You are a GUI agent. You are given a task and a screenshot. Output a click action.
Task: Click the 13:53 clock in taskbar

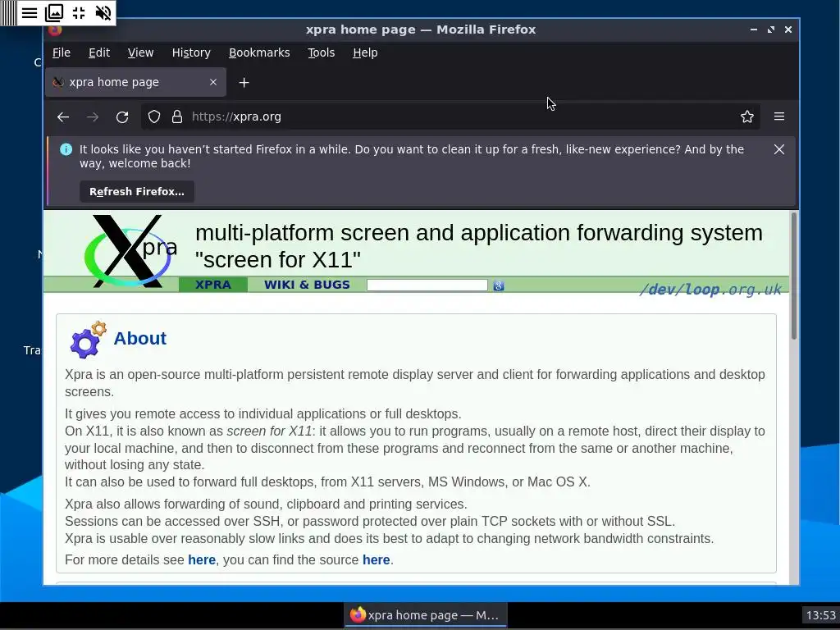pyautogui.click(x=820, y=615)
